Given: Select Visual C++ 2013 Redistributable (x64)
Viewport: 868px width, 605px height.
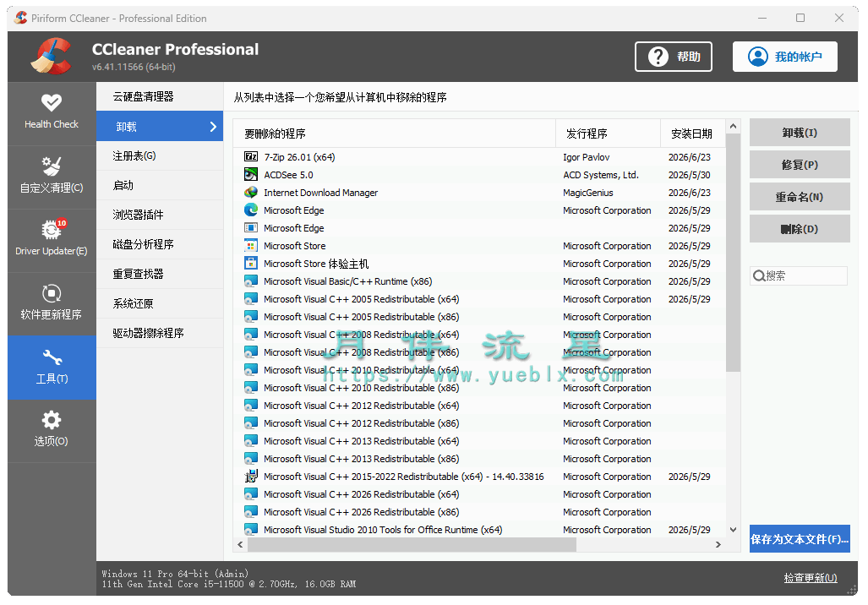Looking at the screenshot, I should (479, 440).
